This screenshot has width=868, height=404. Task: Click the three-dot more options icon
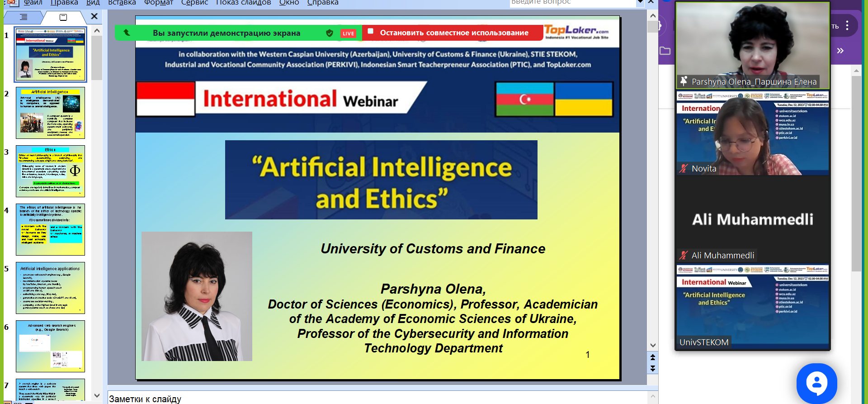pyautogui.click(x=847, y=25)
